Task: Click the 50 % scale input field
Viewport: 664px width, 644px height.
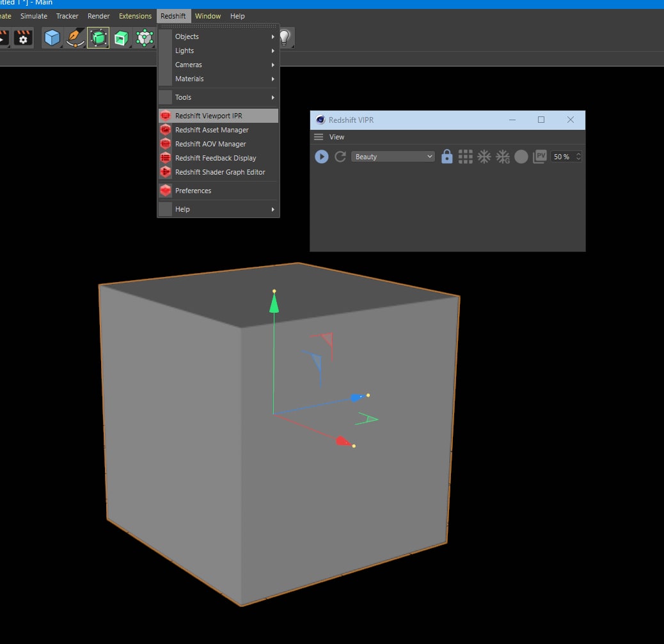Action: pos(562,157)
